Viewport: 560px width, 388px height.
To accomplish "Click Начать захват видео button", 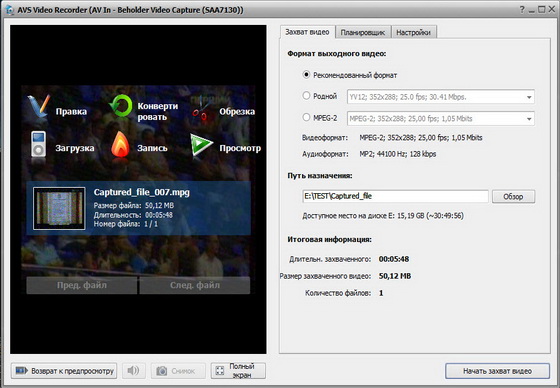I will (x=497, y=371).
